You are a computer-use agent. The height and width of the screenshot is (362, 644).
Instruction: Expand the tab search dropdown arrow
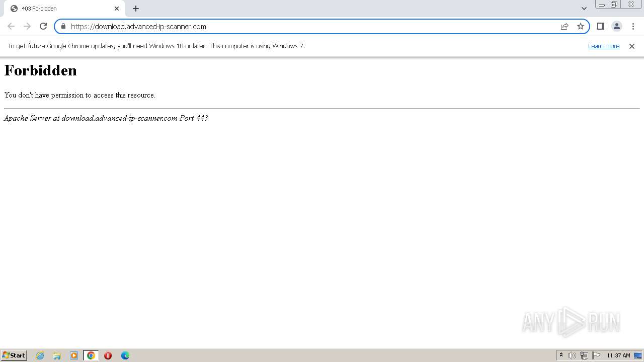click(x=584, y=9)
